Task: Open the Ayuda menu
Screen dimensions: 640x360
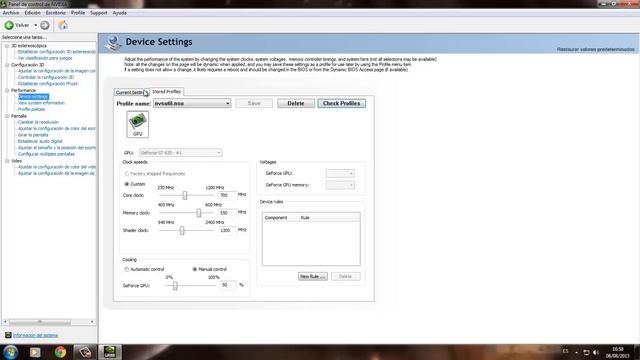Action: [x=120, y=13]
